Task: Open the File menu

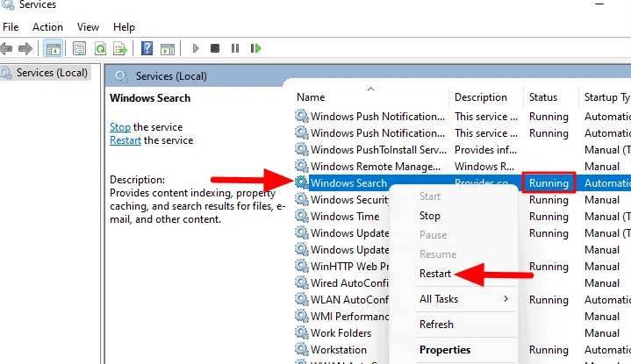Action: 11,27
